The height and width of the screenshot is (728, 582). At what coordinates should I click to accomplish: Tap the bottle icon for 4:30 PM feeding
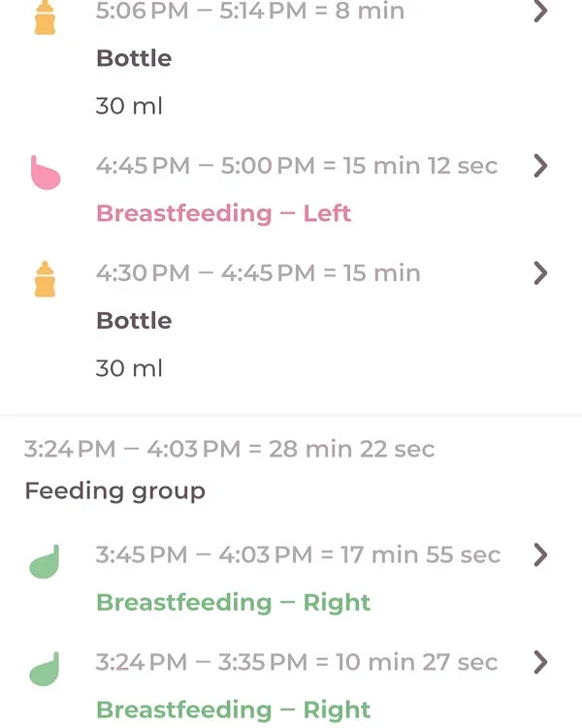point(45,279)
